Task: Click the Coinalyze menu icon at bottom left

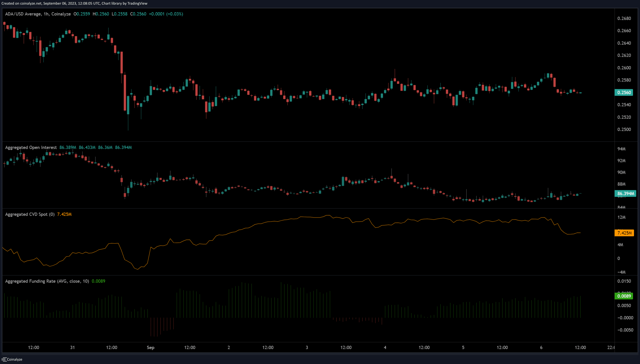Action: pos(4,359)
